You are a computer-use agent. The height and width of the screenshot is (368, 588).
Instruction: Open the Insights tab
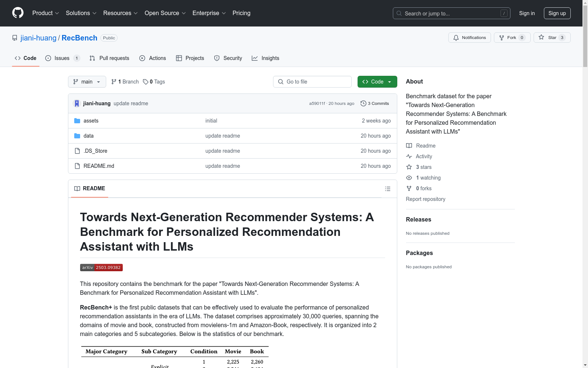[x=266, y=58]
